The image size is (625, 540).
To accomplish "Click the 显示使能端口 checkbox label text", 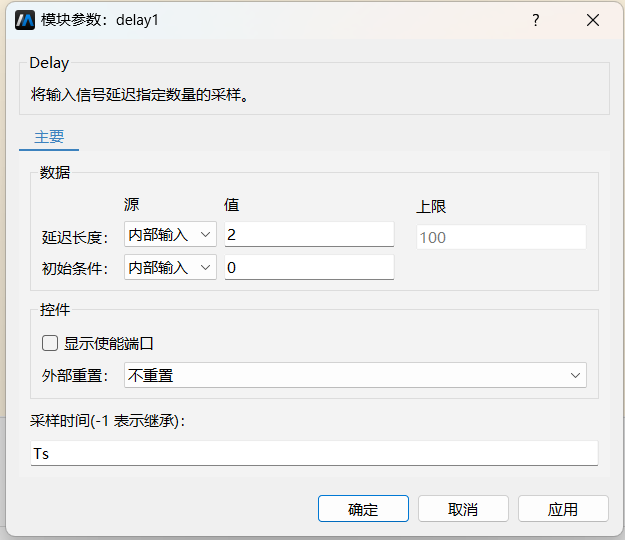I will coord(108,344).
